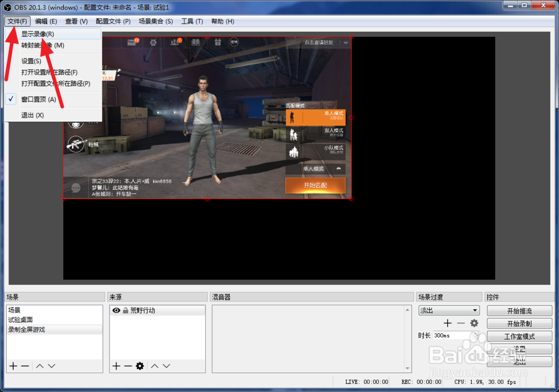Click the OBS logo in title bar
This screenshot has width=559, height=392.
7,7
